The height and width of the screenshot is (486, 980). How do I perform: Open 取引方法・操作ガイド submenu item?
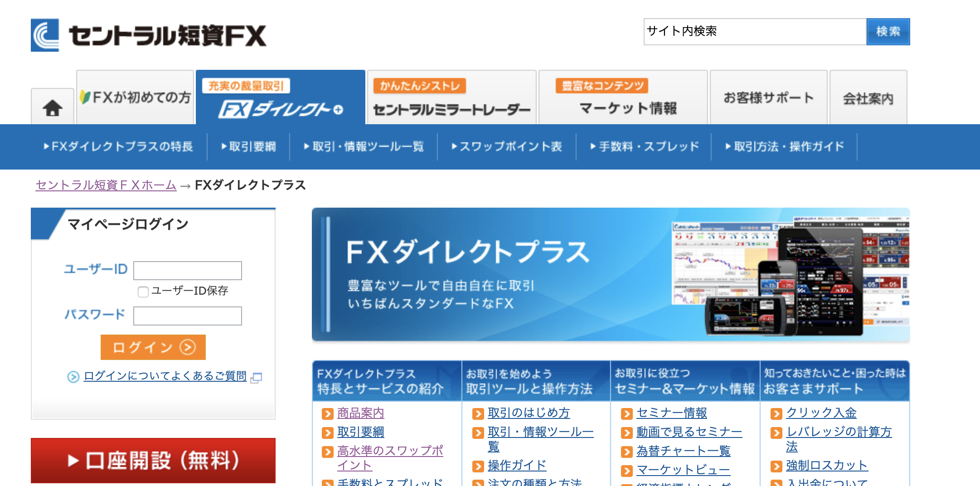tap(784, 146)
